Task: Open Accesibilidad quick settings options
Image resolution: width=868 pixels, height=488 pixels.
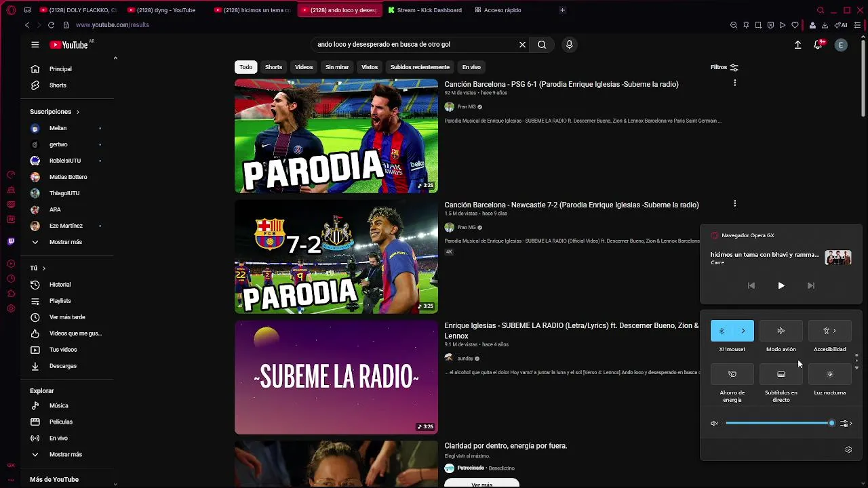Action: [830, 331]
